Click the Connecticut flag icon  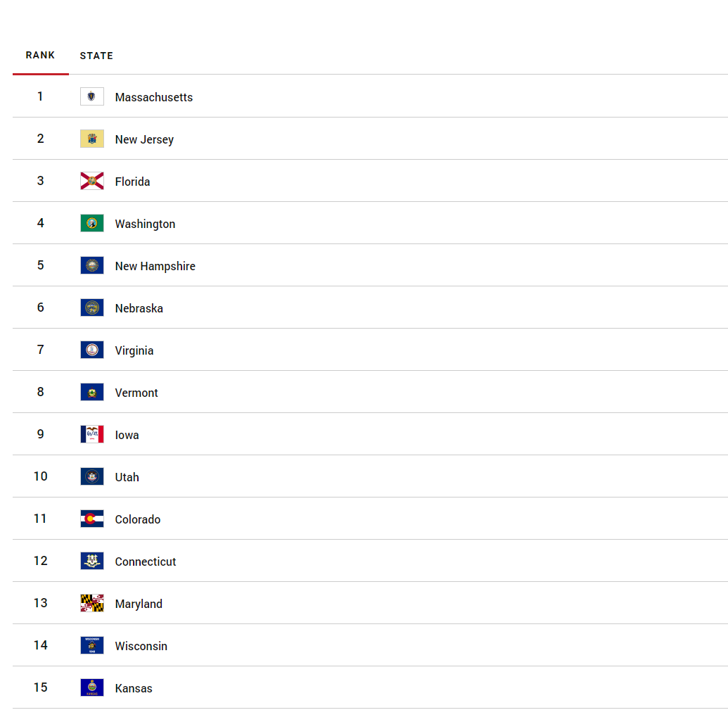pyautogui.click(x=92, y=561)
